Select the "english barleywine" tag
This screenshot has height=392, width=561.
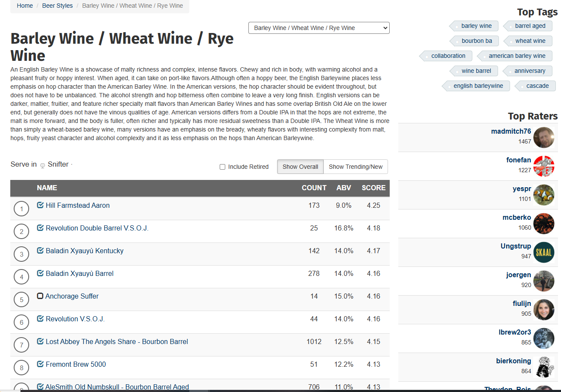click(x=478, y=86)
